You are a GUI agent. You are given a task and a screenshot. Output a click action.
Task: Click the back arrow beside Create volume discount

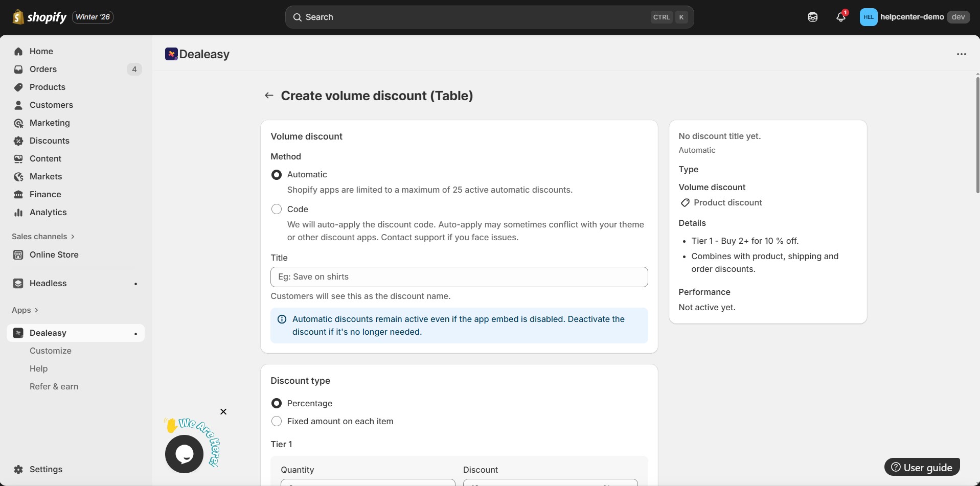click(269, 96)
